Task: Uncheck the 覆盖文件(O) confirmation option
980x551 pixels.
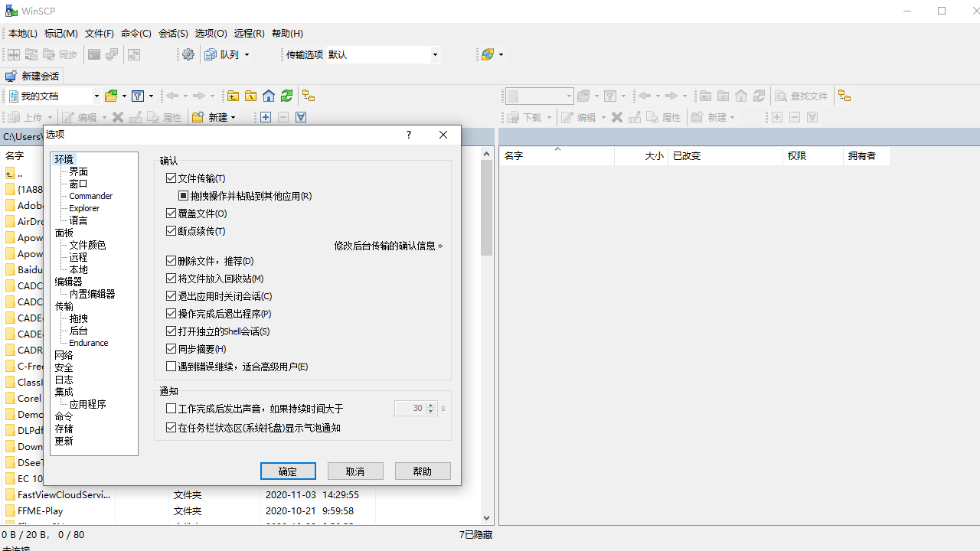Action: (x=171, y=213)
